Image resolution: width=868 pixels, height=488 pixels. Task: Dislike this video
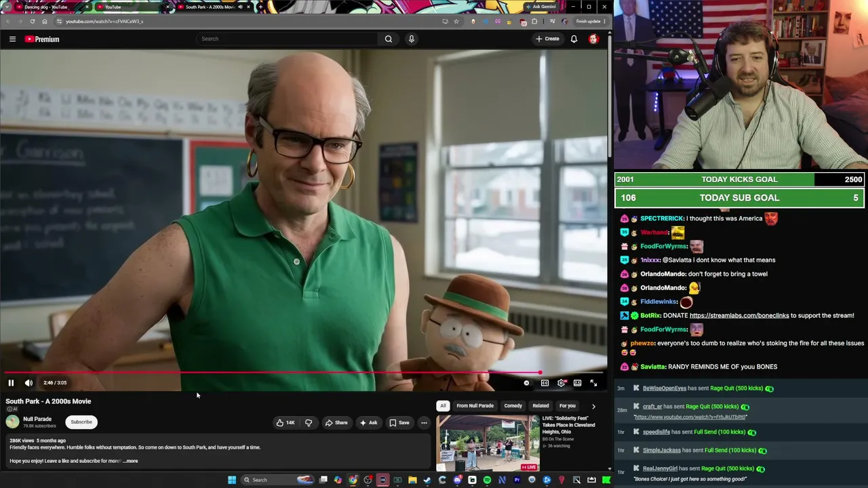309,423
